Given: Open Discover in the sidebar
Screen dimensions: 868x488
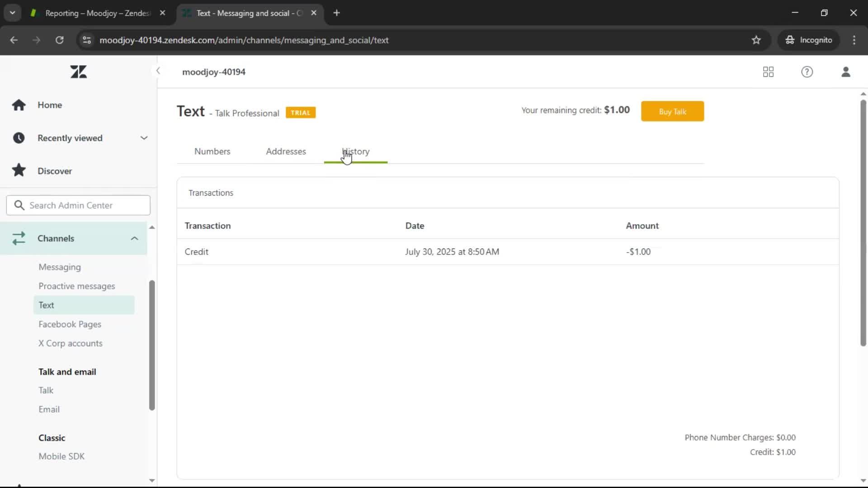Looking at the screenshot, I should coord(55,171).
